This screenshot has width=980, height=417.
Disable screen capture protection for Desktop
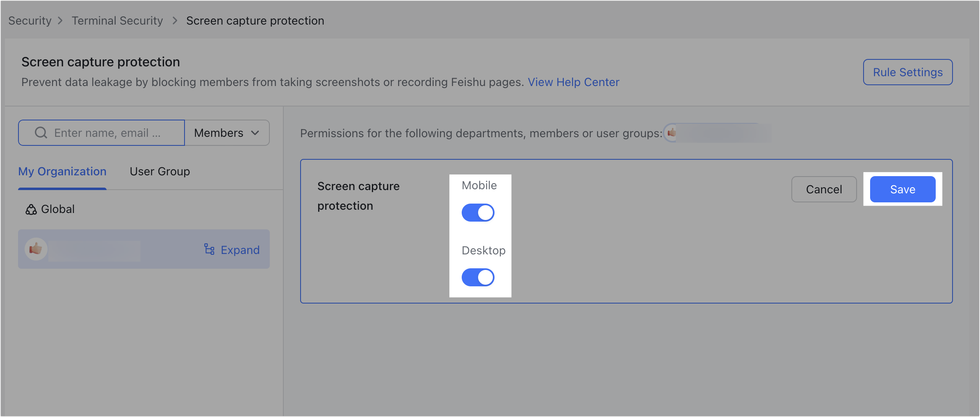point(478,277)
